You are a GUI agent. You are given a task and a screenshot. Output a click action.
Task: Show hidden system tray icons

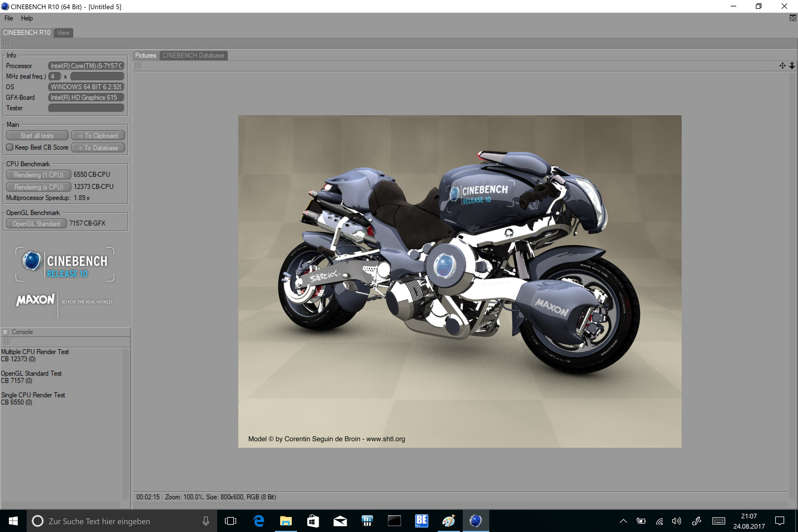[623, 521]
